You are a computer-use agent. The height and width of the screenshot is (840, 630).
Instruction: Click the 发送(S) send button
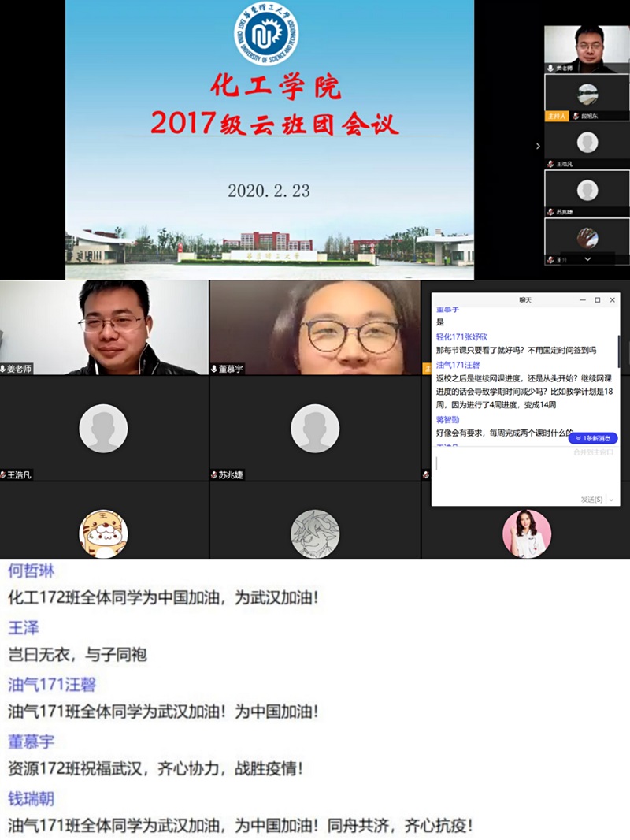pyautogui.click(x=591, y=500)
